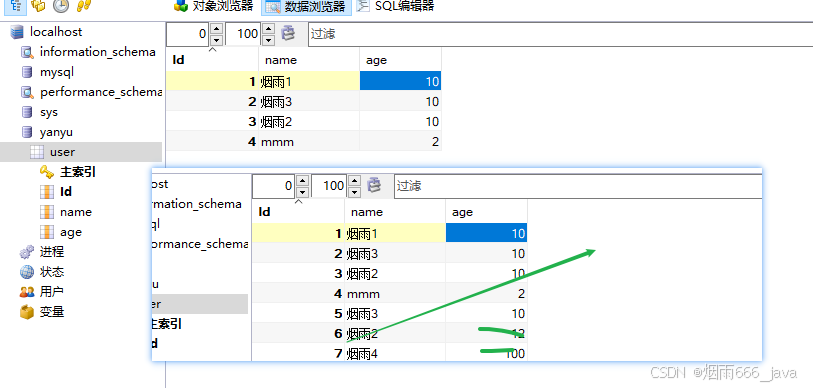This screenshot has height=388, width=813.
Task: Open the stacked folders icon in top toolbar
Action: click(38, 5)
